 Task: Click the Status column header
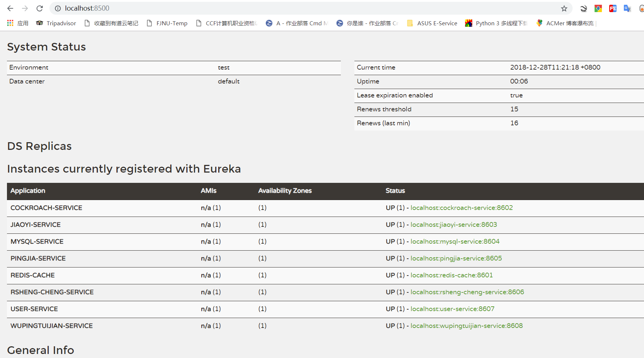tap(395, 191)
